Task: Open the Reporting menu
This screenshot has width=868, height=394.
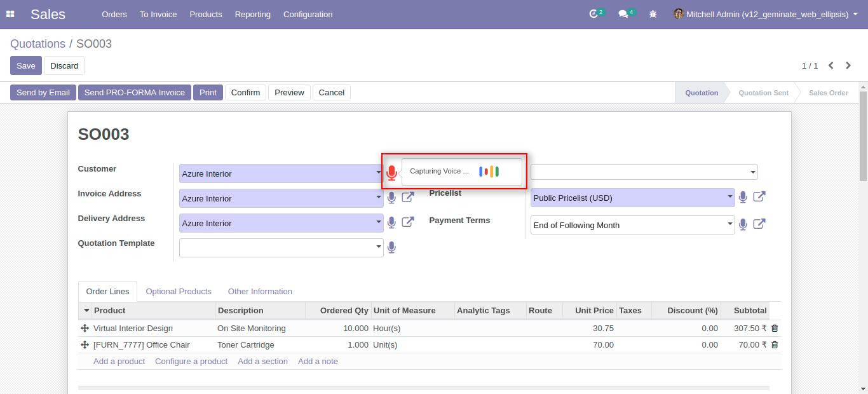Action: 252,14
